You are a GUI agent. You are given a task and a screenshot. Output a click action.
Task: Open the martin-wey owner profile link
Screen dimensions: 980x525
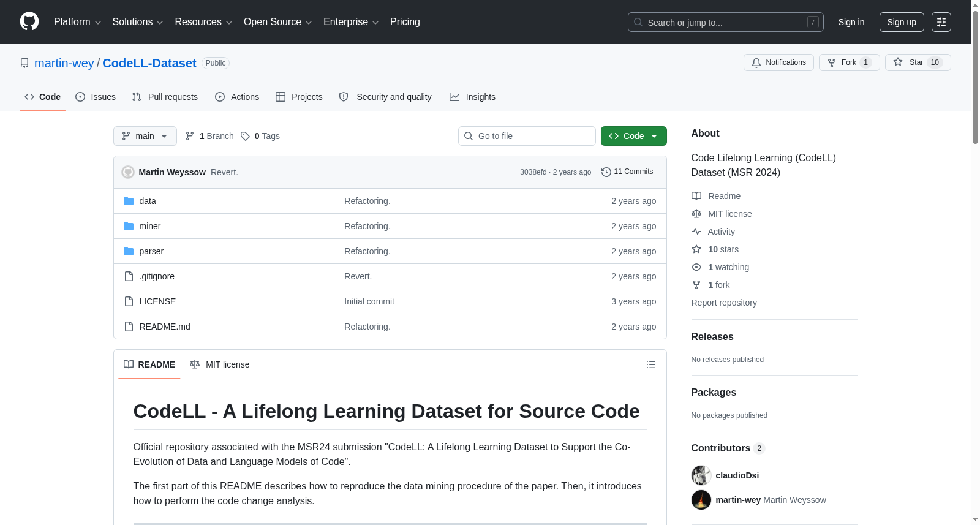[64, 63]
